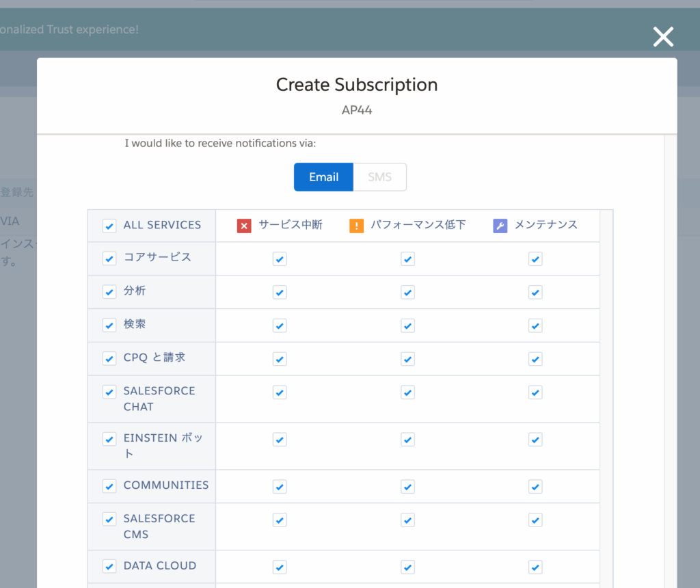The width and height of the screenshot is (700, 588).
Task: Click the red service disruption icon
Action: (x=244, y=226)
